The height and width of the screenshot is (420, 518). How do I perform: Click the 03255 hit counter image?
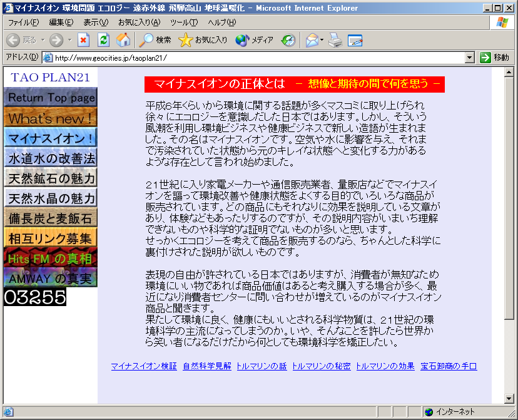35,297
